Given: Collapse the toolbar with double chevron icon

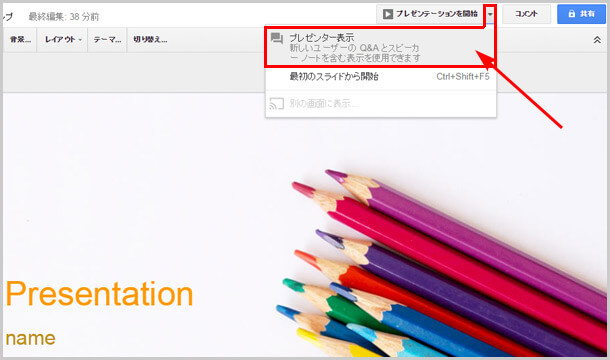Looking at the screenshot, I should (x=597, y=40).
